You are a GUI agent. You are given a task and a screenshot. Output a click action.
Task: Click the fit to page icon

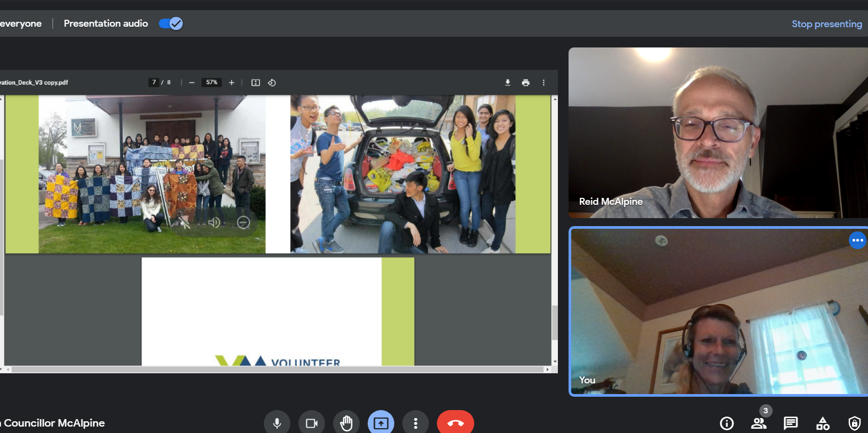[256, 83]
